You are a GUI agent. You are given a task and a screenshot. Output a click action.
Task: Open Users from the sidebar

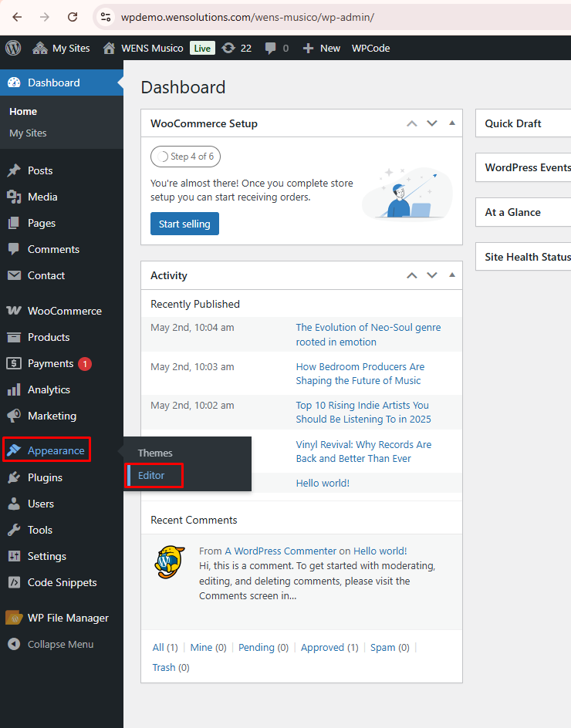click(62, 504)
